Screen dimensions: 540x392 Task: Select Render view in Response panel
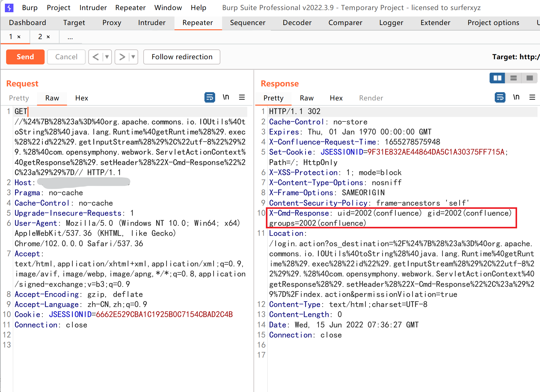click(371, 98)
